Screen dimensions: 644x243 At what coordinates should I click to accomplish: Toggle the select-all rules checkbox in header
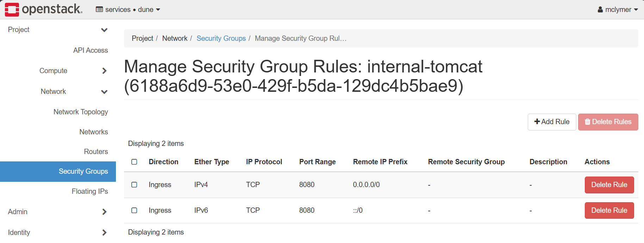pyautogui.click(x=134, y=162)
